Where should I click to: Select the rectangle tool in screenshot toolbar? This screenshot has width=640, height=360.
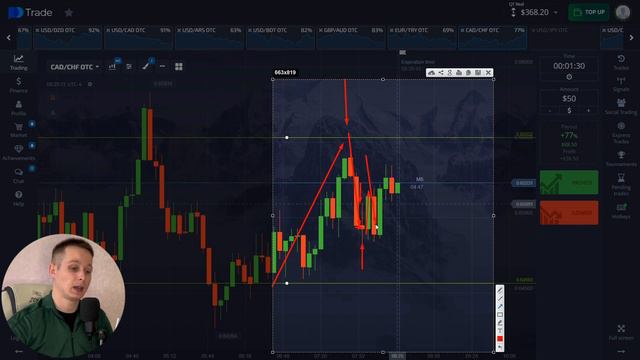coord(500,315)
